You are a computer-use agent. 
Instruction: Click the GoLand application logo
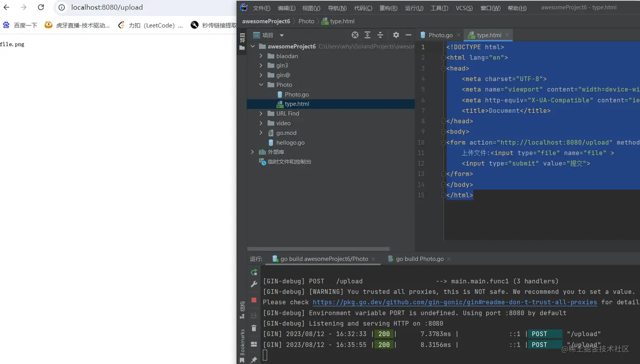pyautogui.click(x=244, y=7)
